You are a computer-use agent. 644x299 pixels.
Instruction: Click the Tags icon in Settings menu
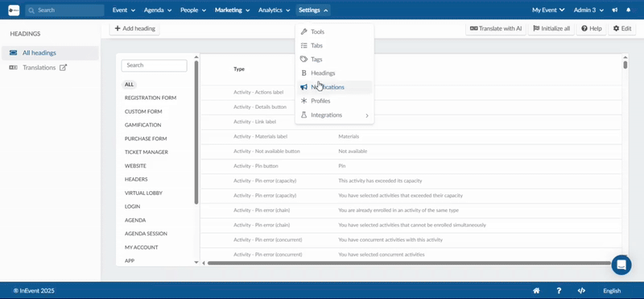tap(304, 59)
